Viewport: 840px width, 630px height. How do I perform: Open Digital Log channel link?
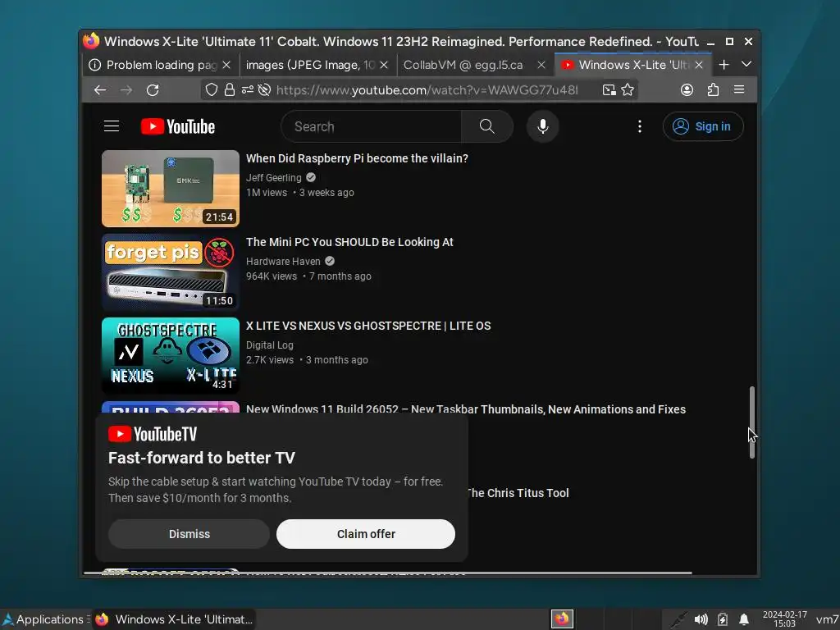(x=270, y=345)
